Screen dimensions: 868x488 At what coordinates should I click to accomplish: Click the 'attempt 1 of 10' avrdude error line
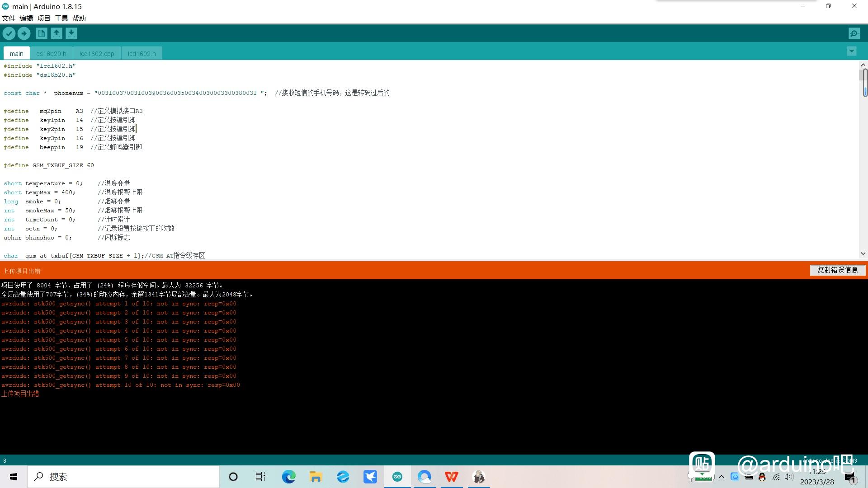click(118, 304)
